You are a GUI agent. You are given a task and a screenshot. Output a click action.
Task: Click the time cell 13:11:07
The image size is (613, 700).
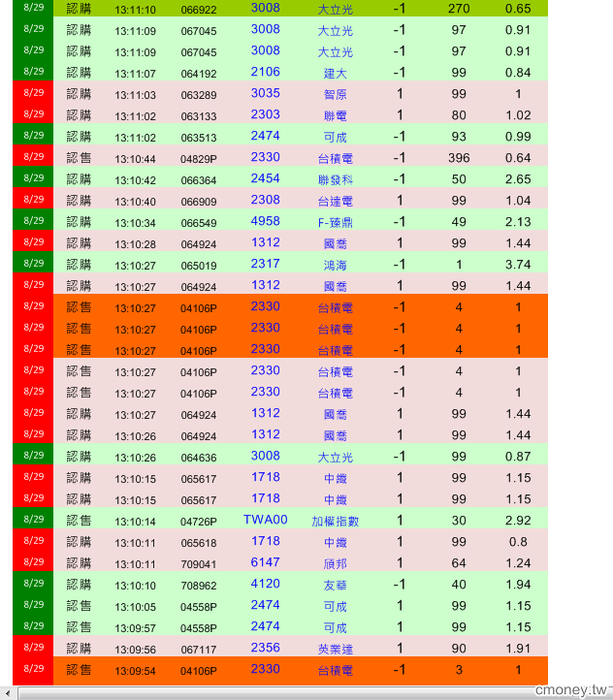pos(135,74)
